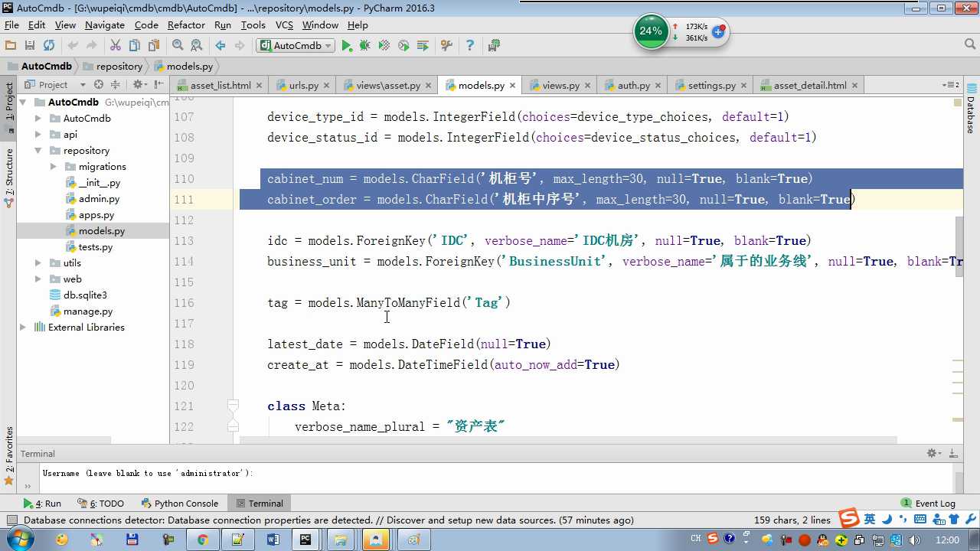Open Help with the question mark icon
The width and height of the screenshot is (980, 551).
click(470, 46)
